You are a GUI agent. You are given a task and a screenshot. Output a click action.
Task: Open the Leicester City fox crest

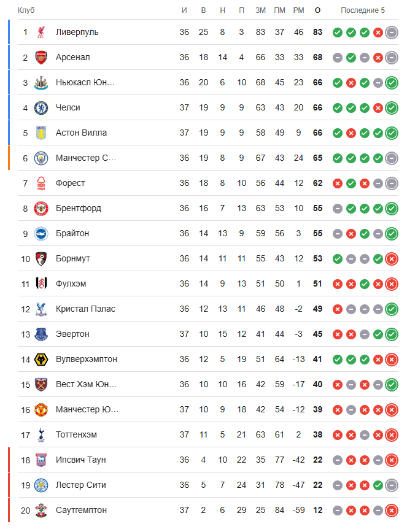41,485
